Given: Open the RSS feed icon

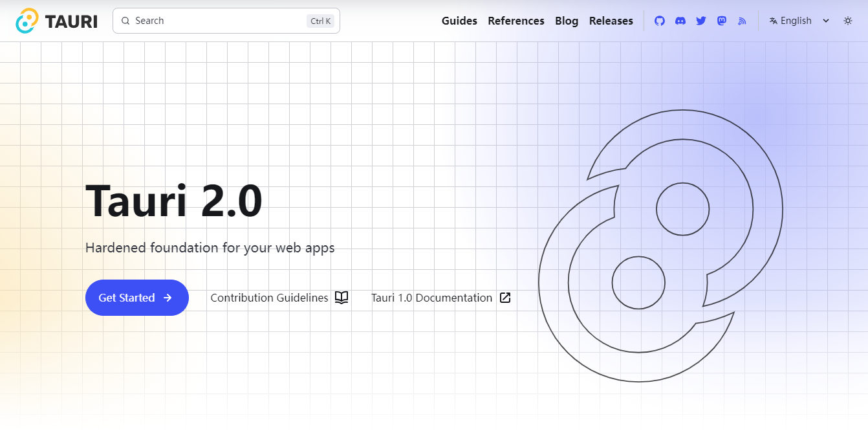Looking at the screenshot, I should [x=743, y=21].
